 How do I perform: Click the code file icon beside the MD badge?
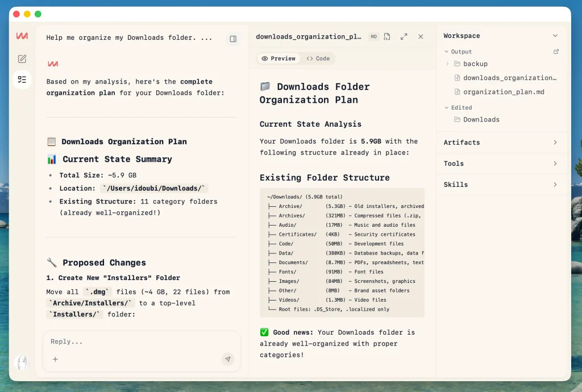[387, 36]
